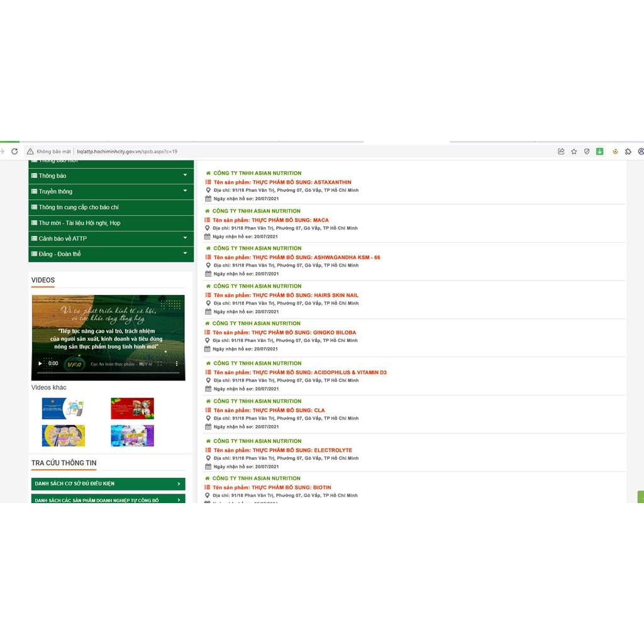Viewport: 644px width, 644px height.
Task: Expand the Cảnh báo về ATTP arrow
Action: [186, 238]
